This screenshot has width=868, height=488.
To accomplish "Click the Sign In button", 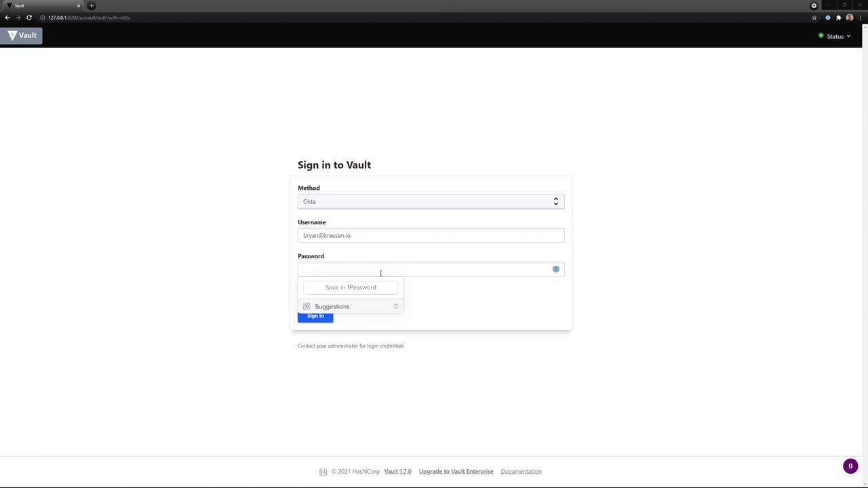I will (x=315, y=317).
